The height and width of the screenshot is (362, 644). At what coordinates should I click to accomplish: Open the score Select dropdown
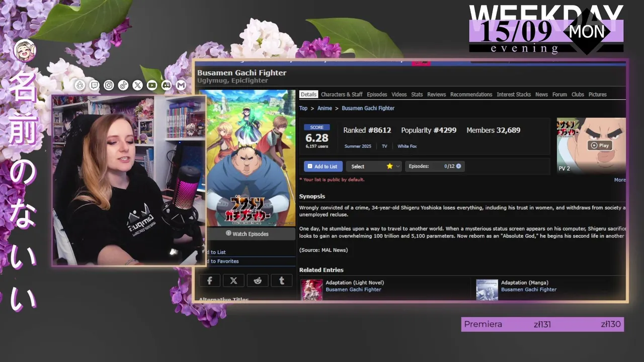tap(373, 166)
